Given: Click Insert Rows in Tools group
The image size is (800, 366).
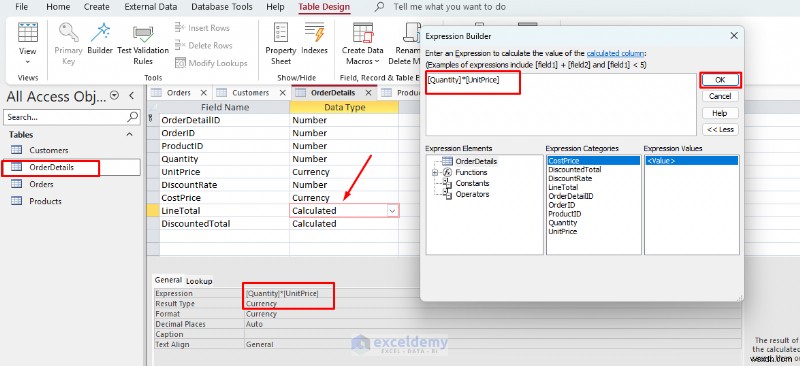Looking at the screenshot, I should click(x=202, y=28).
